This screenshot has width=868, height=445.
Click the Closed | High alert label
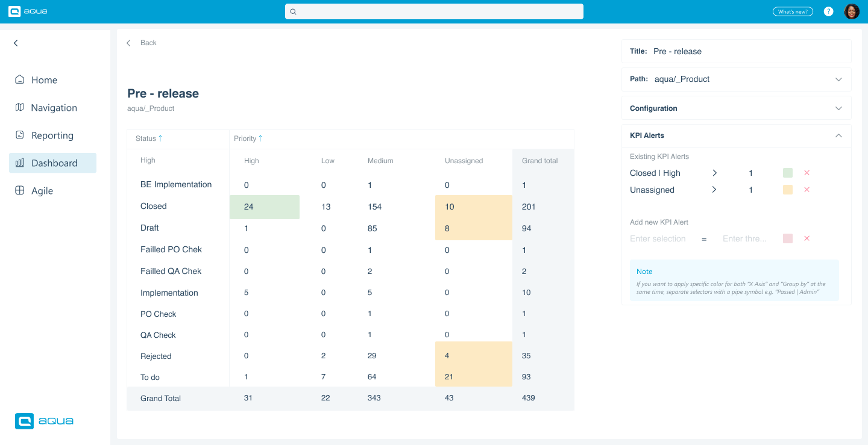[x=655, y=173]
